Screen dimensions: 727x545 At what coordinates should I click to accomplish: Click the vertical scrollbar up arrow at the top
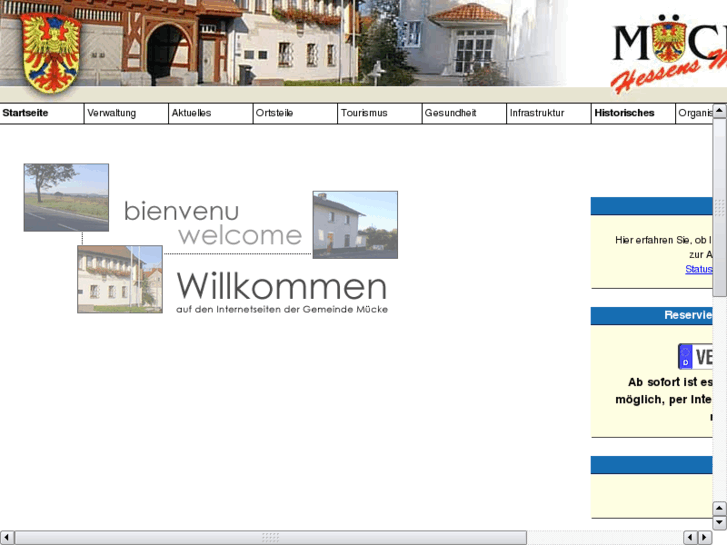719,110
